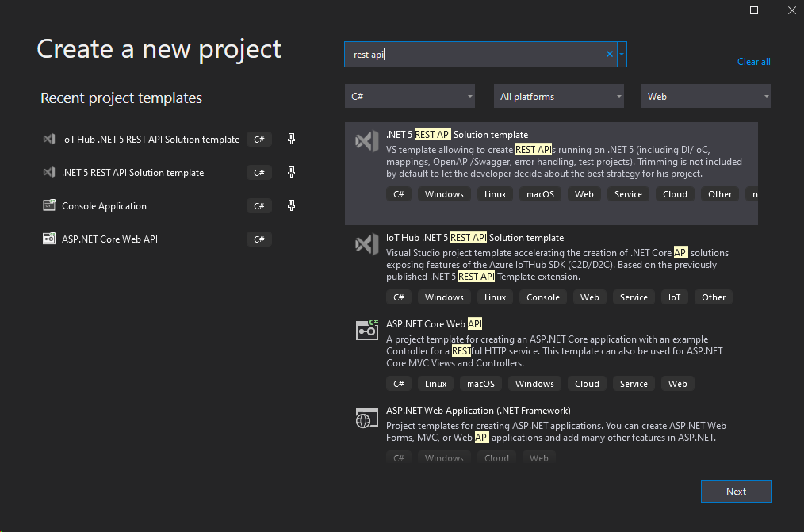Click the Linux tag on the first template
The height and width of the screenshot is (532, 804).
point(495,193)
